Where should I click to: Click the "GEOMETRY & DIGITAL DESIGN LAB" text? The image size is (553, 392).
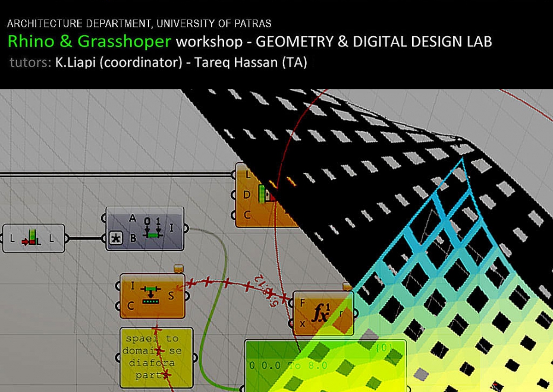click(373, 42)
